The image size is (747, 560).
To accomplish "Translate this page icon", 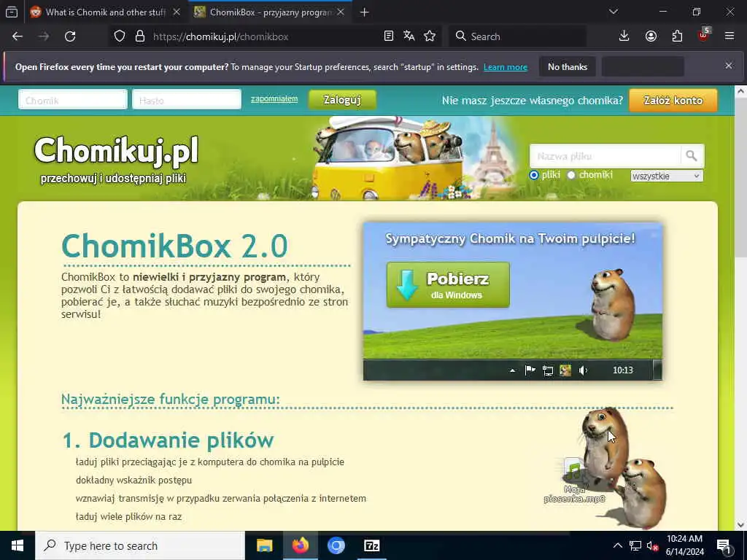I will [409, 36].
